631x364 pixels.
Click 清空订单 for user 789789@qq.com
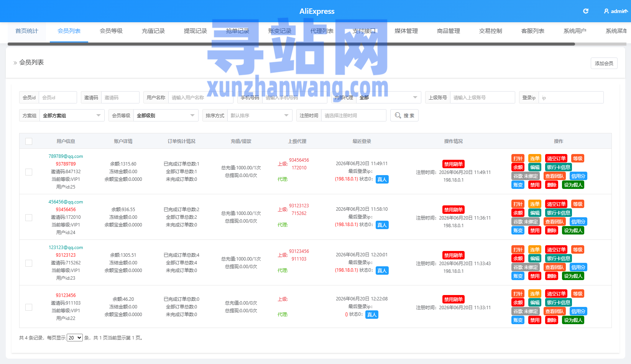coord(556,159)
